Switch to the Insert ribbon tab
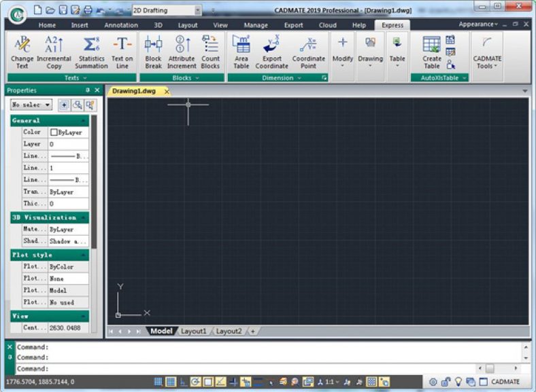 coord(80,25)
